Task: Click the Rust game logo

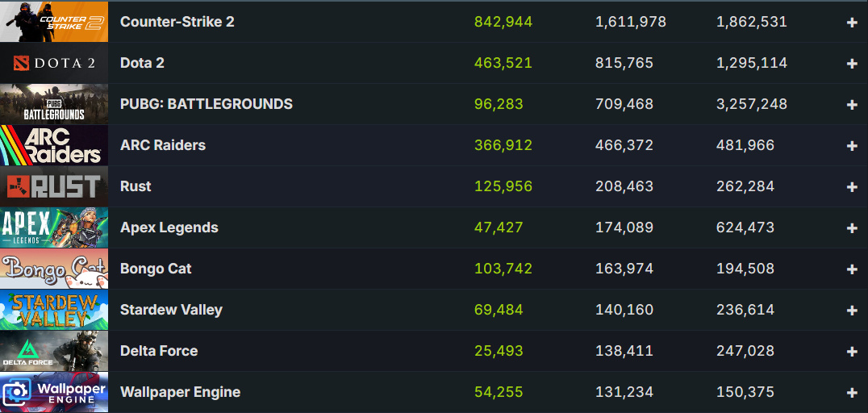Action: coord(53,186)
